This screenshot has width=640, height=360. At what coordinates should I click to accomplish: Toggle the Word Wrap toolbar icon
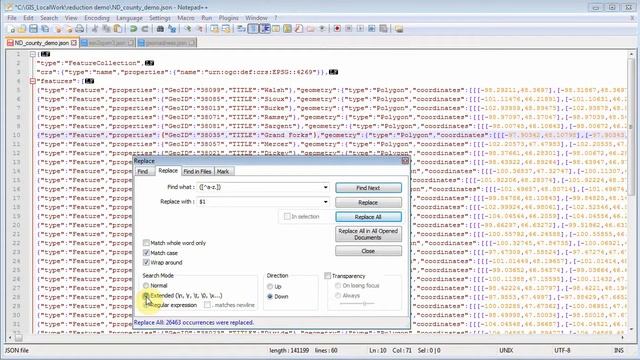241,29
